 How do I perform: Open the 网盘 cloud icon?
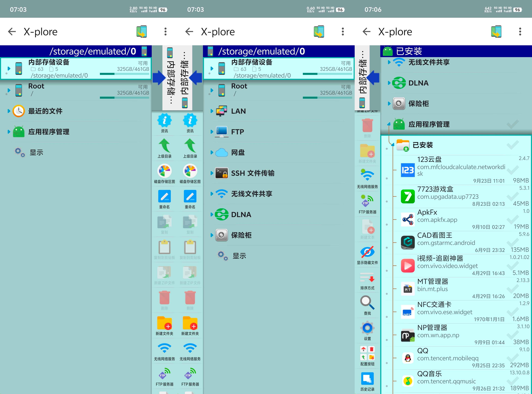222,152
